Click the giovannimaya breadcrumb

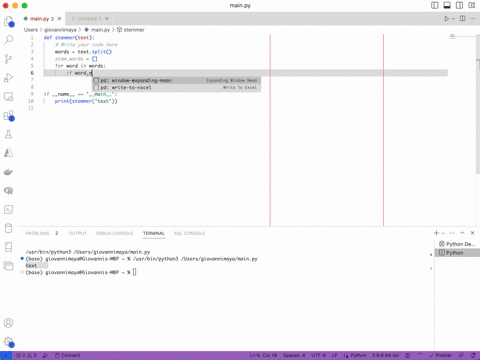(60, 30)
